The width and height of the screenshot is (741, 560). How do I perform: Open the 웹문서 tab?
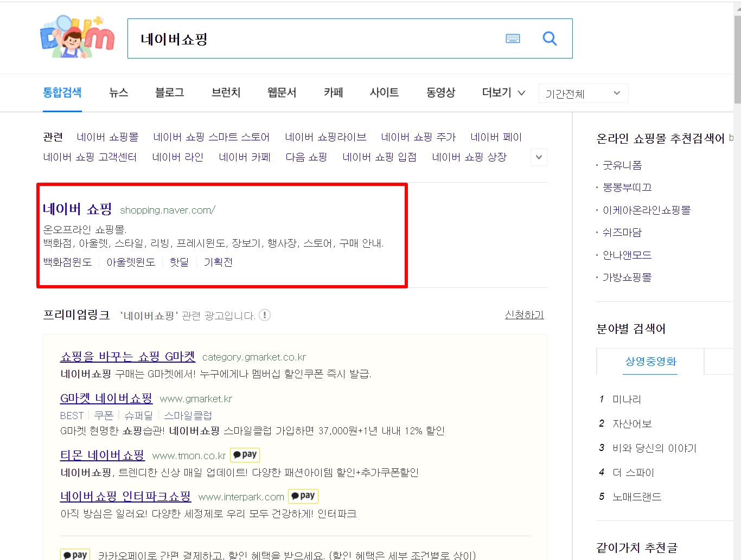tap(282, 93)
